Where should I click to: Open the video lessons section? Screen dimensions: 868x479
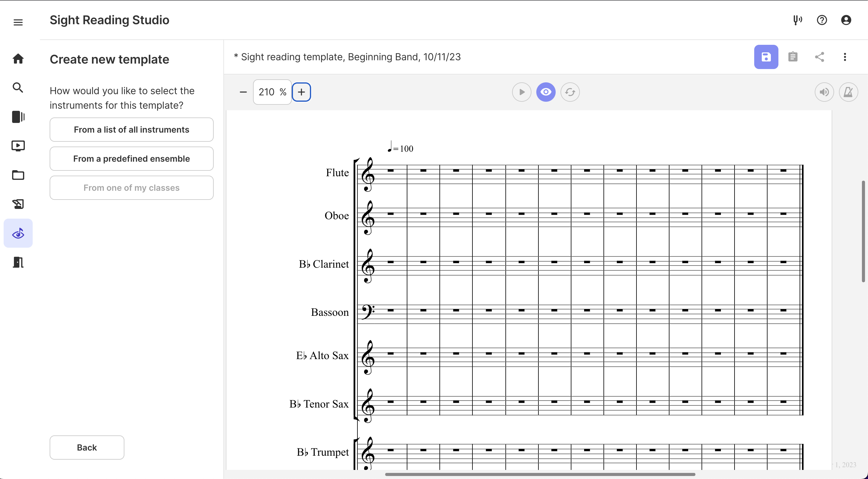click(18, 146)
